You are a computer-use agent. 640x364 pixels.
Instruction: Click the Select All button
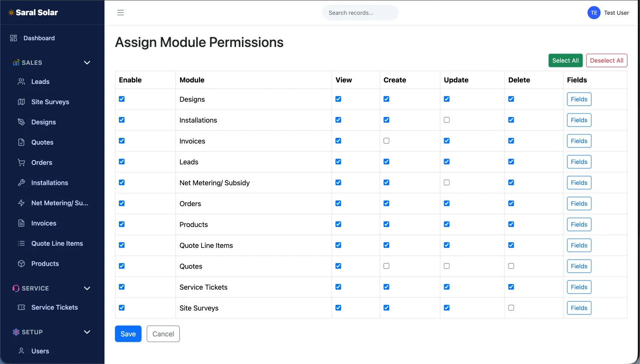(565, 60)
